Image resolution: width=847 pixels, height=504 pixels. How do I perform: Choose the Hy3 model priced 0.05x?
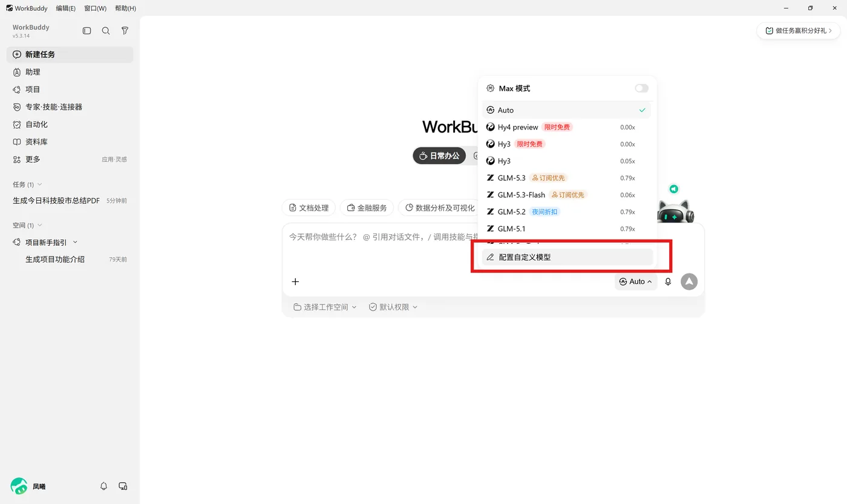click(566, 161)
